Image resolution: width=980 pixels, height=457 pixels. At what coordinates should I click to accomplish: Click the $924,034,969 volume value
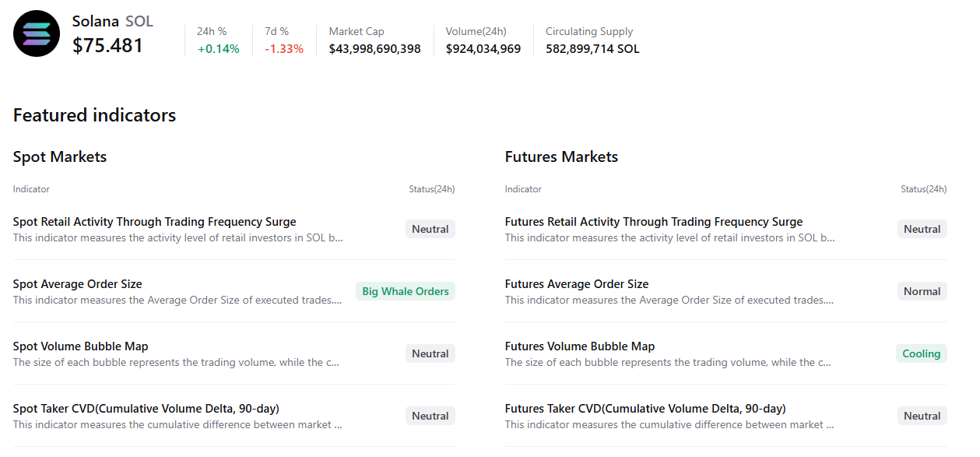(x=483, y=48)
